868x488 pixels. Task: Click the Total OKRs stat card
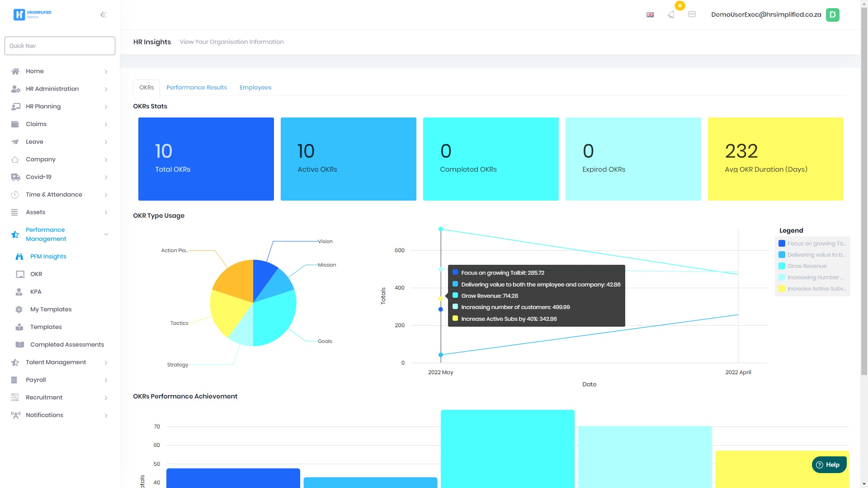point(206,159)
